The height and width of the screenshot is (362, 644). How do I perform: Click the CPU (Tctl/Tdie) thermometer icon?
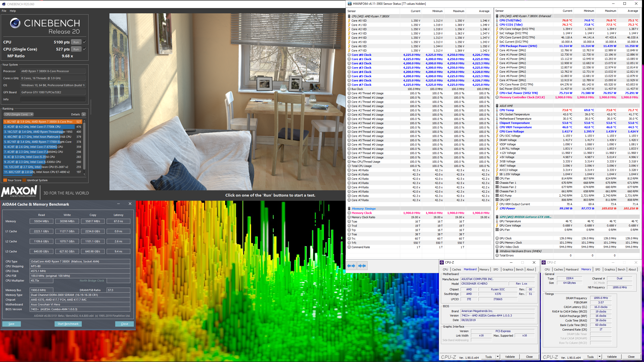(x=497, y=20)
